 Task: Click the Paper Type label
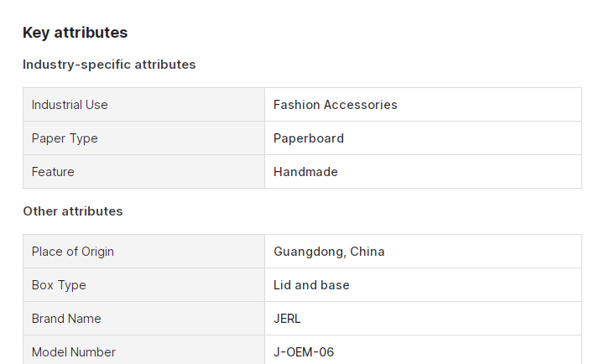(x=65, y=138)
